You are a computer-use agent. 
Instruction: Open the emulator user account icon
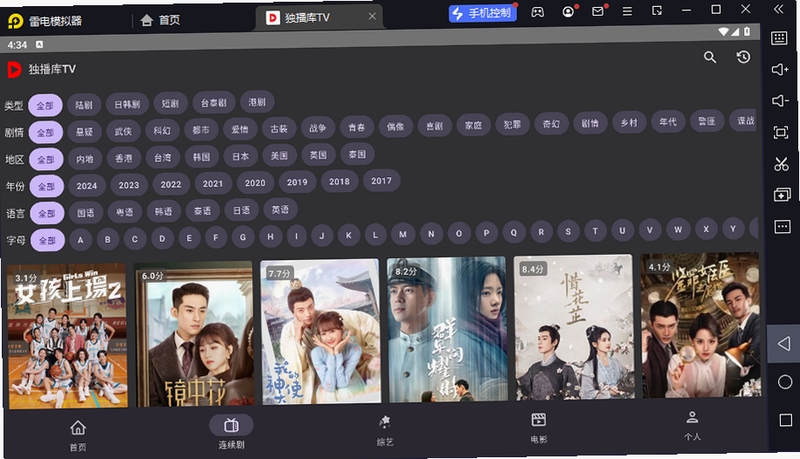pyautogui.click(x=568, y=12)
